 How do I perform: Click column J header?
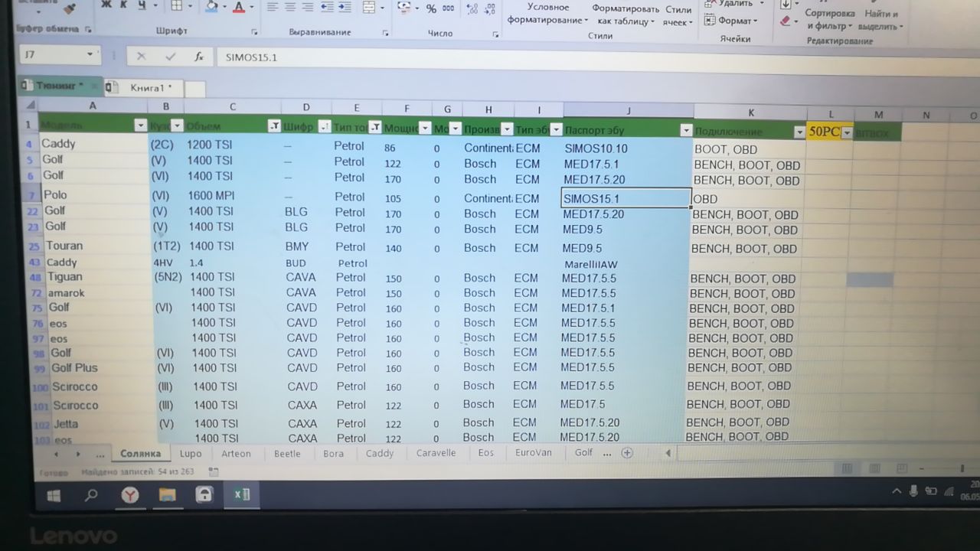click(x=628, y=112)
